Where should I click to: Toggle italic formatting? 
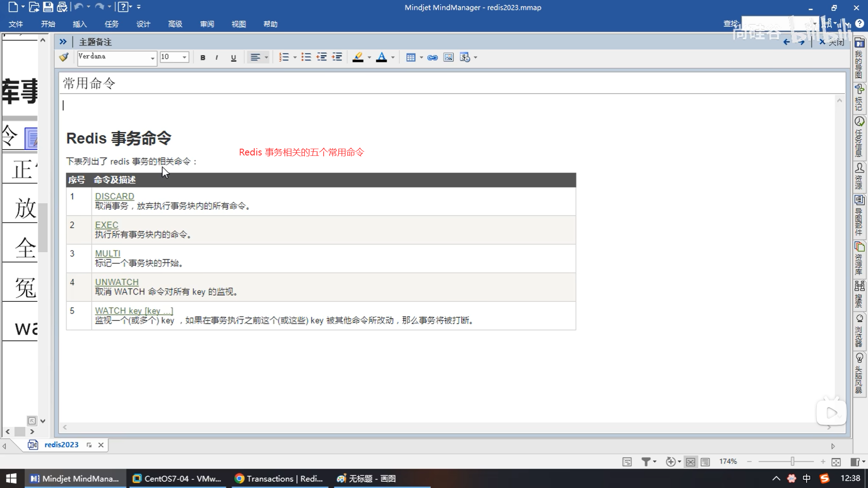217,57
